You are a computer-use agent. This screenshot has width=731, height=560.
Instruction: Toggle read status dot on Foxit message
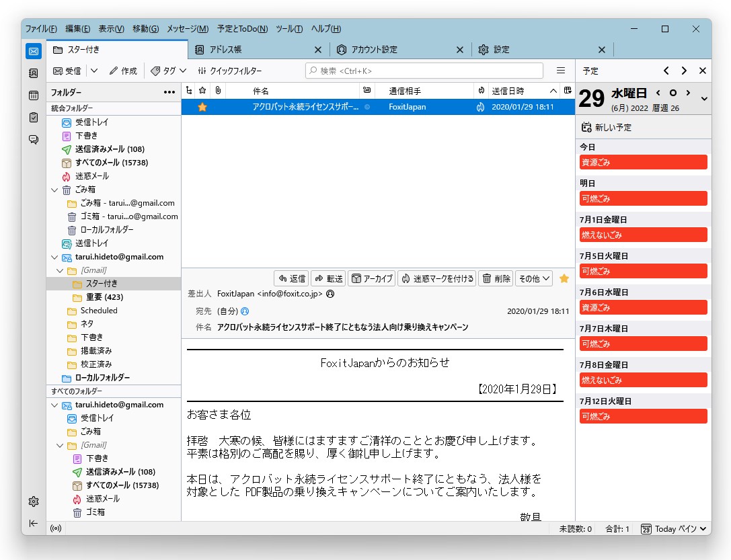point(367,107)
